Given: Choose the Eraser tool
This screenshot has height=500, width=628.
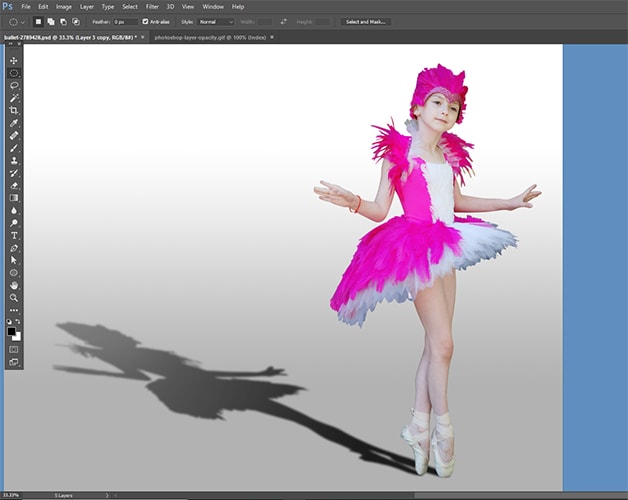Looking at the screenshot, I should point(14,185).
